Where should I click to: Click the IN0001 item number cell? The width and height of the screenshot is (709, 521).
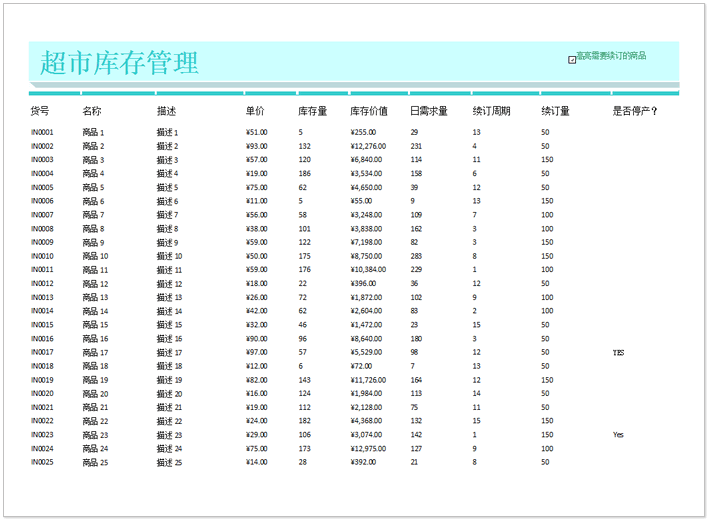(x=42, y=132)
